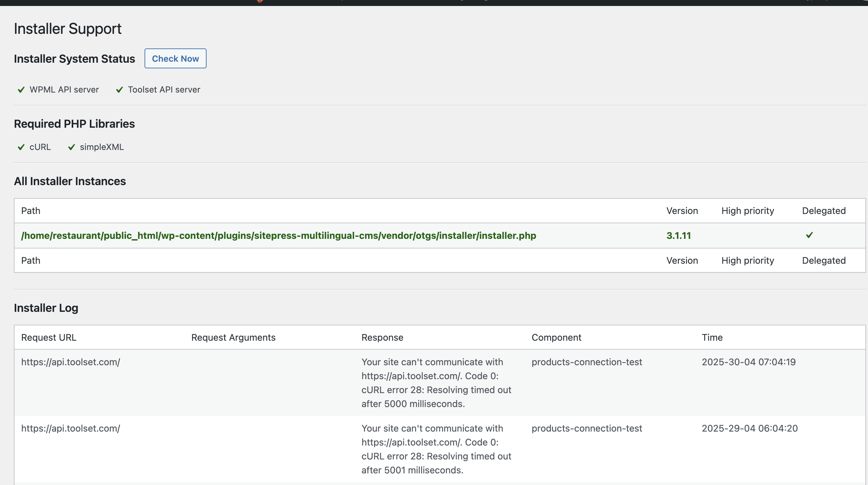The height and width of the screenshot is (485, 868).
Task: Click the Time column header
Action: pos(712,337)
